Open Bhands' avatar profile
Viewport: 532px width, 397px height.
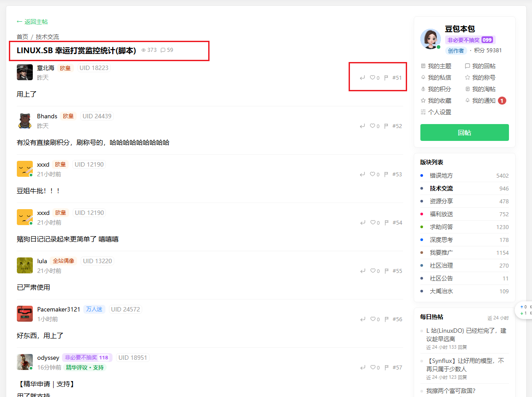(25, 121)
